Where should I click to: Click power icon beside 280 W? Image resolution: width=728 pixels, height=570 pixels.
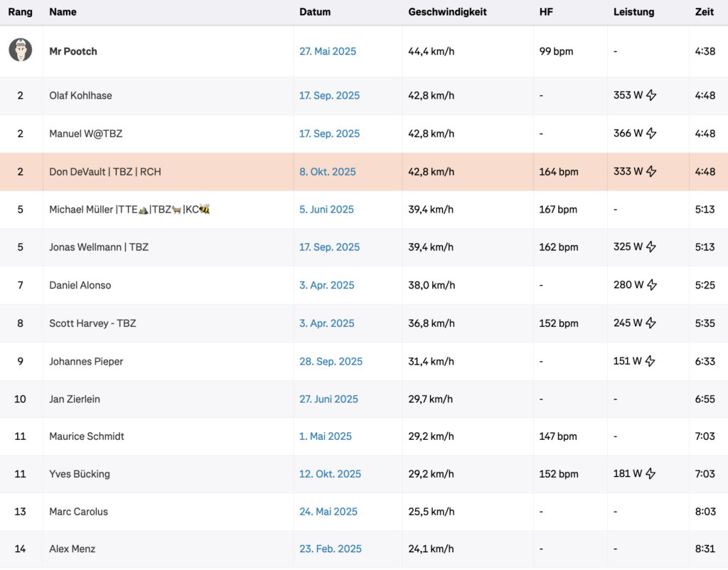click(651, 285)
